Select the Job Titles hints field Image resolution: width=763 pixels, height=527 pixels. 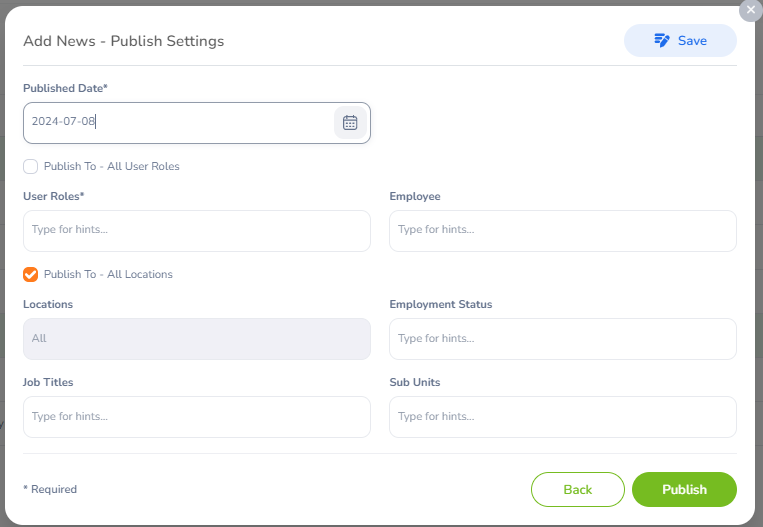point(196,417)
